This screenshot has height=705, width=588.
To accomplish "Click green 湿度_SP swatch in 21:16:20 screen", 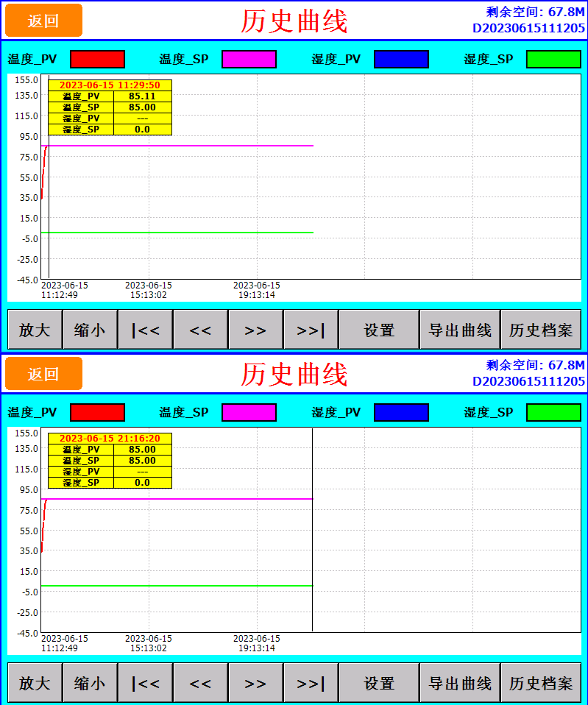I will (553, 412).
